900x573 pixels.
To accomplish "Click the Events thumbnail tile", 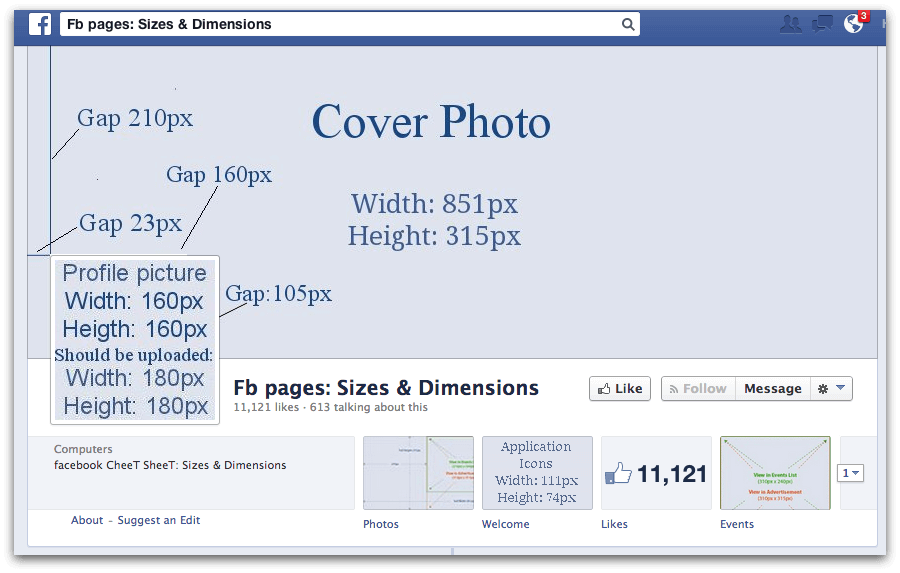I will point(775,473).
